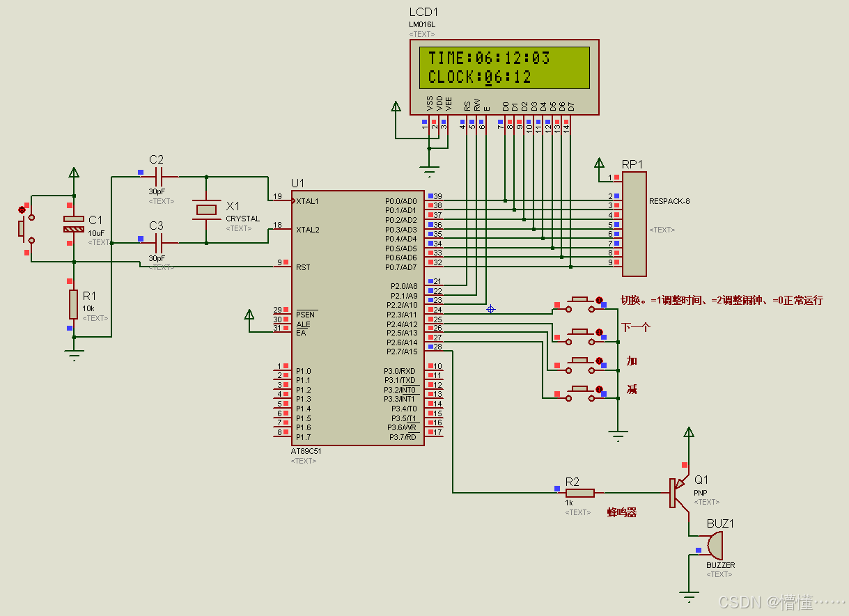
Task: Click the 切换 mode description text
Action: 722,301
